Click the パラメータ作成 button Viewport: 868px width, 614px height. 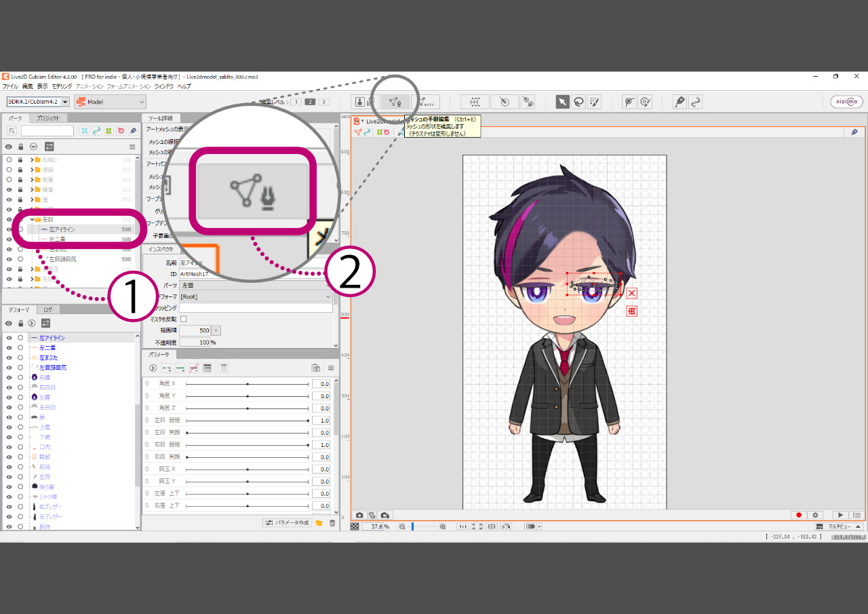[x=288, y=523]
